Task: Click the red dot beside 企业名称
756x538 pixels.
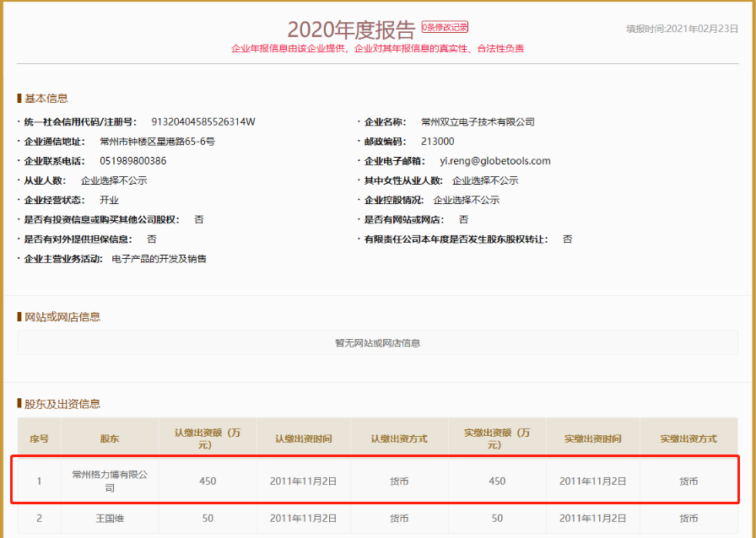Action: point(357,121)
